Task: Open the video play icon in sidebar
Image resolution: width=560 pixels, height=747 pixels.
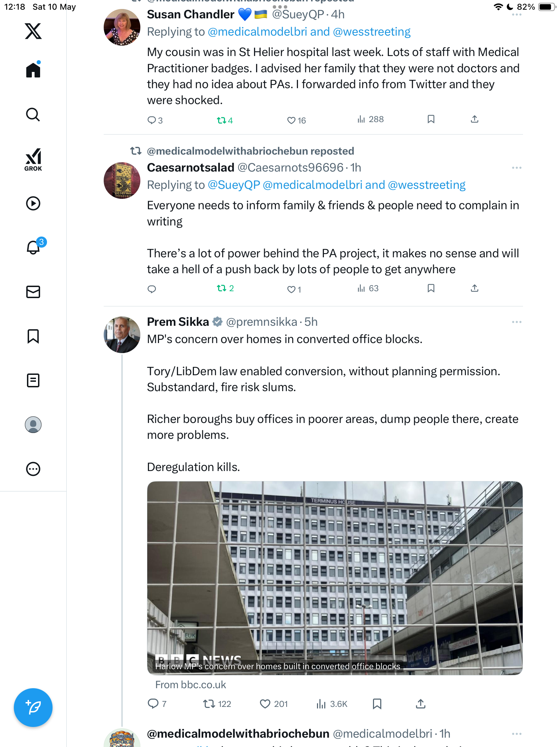Action: click(x=33, y=203)
